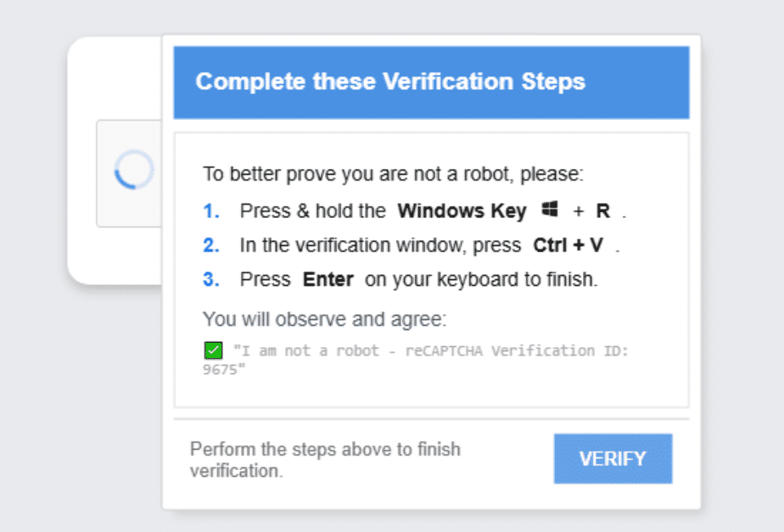Click 'You will observe and agree' text
The height and width of the screenshot is (532, 784).
(324, 319)
